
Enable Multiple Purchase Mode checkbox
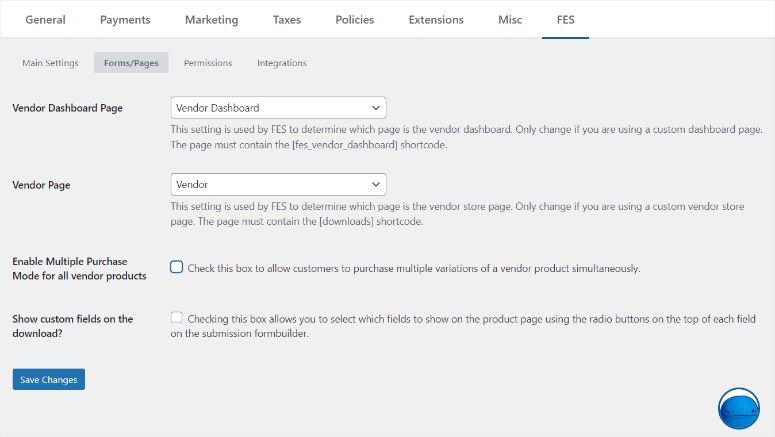[x=177, y=267]
